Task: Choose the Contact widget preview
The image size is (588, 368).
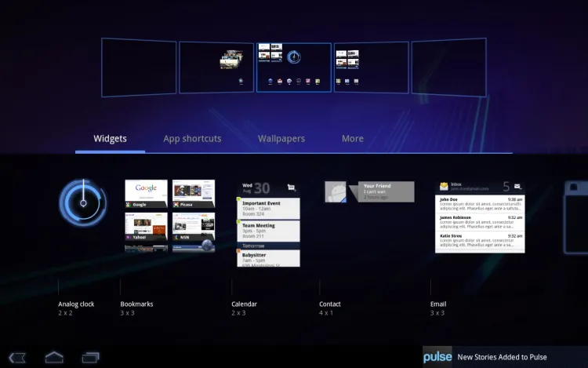Action: (369, 192)
